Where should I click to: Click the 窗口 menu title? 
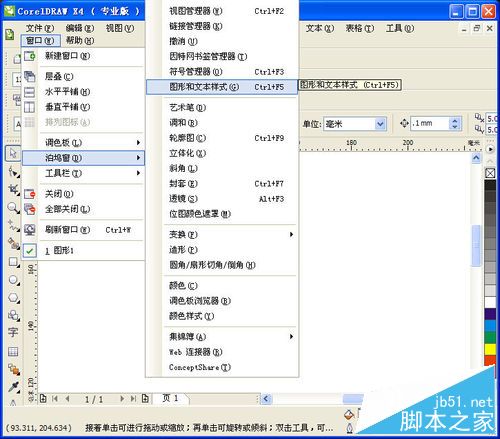click(40, 41)
